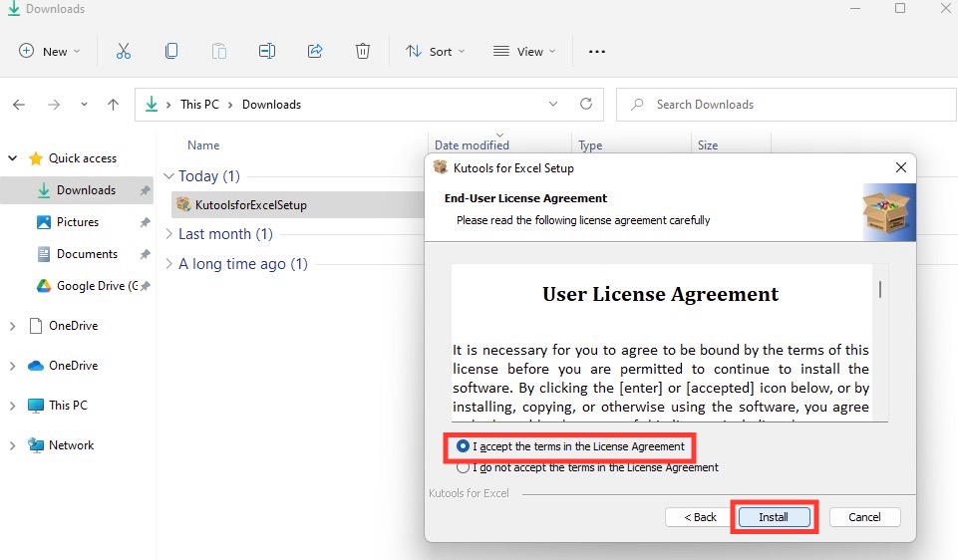Expand the Network tree node
The height and width of the screenshot is (560, 958).
(x=12, y=445)
